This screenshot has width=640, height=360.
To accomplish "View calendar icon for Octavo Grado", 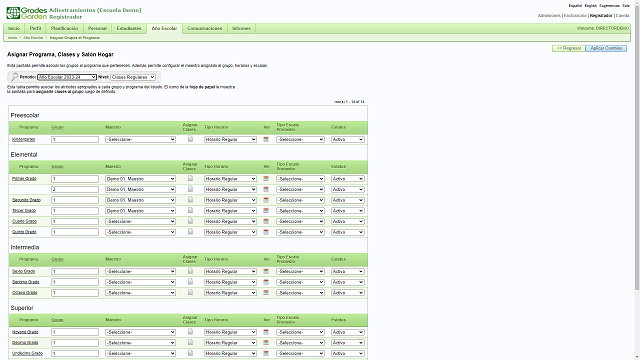I will 266,293.
